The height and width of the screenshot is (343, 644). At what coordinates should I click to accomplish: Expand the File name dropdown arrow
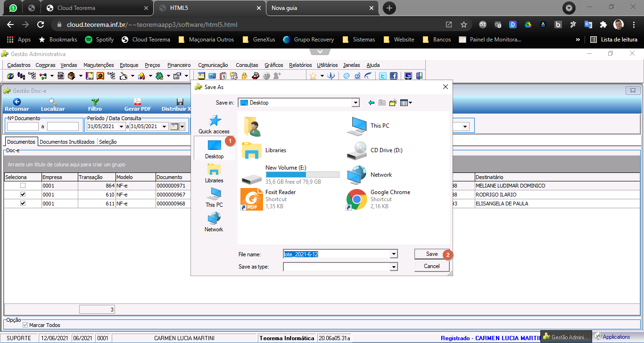click(x=394, y=254)
